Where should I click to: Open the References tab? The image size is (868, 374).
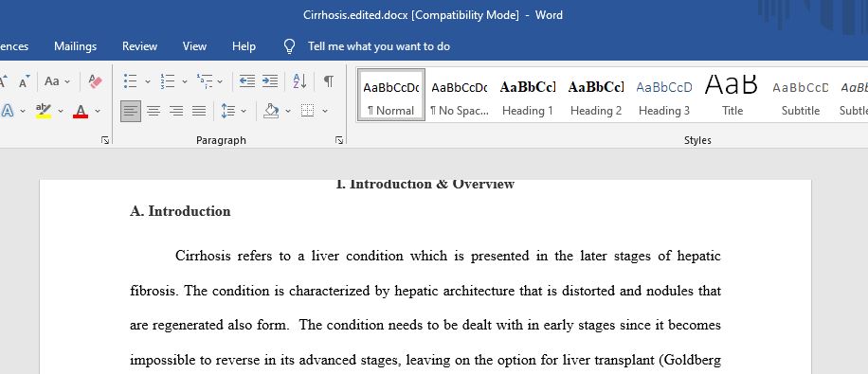point(14,46)
